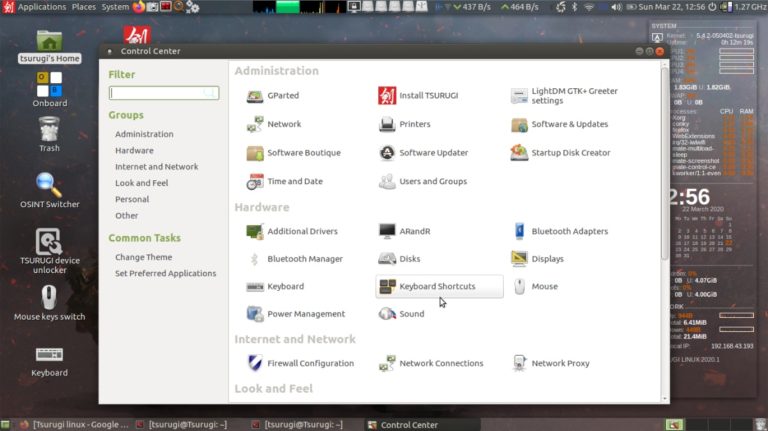Image resolution: width=768 pixels, height=431 pixels.
Task: Open Network administration settings
Action: click(274, 124)
